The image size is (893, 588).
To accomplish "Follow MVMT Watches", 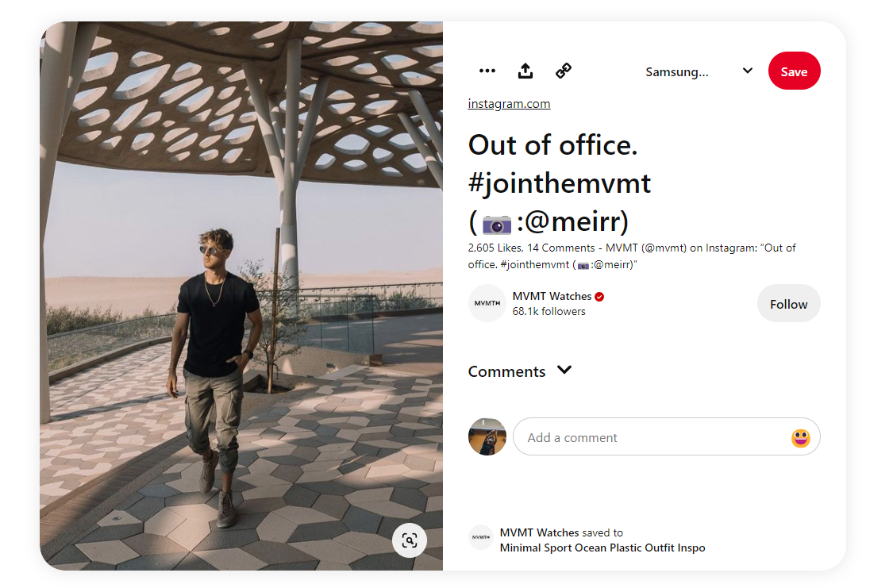I will [x=788, y=303].
